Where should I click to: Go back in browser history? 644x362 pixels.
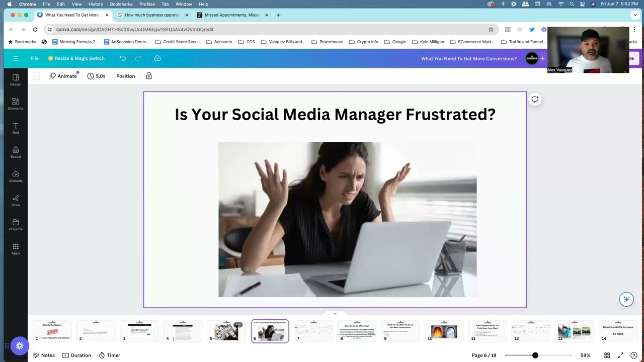tap(11, 29)
